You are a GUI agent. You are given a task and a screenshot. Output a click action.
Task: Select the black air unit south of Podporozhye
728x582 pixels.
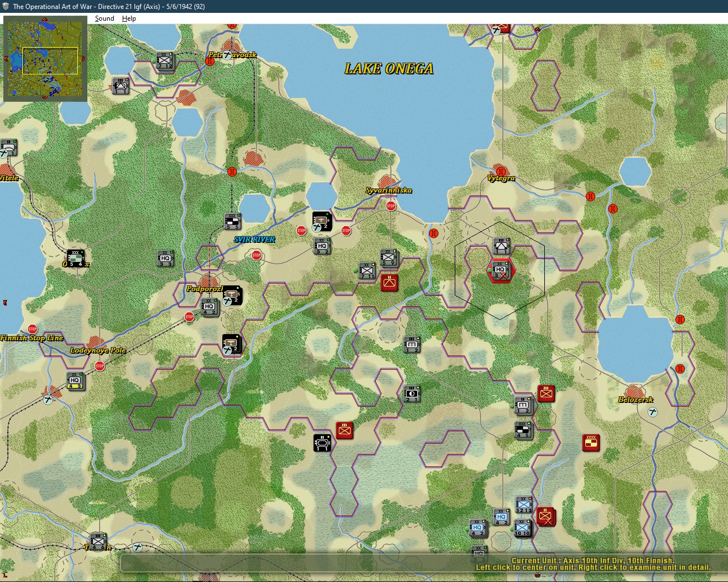[x=231, y=344]
